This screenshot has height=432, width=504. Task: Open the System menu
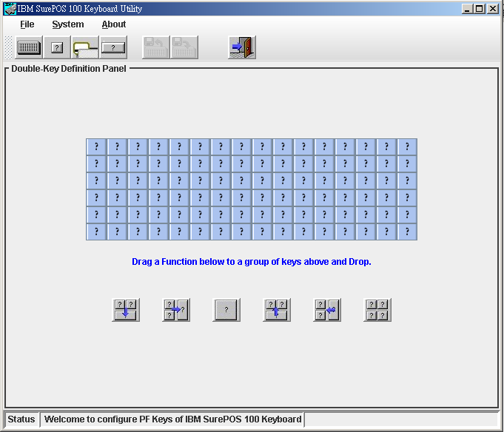coord(68,24)
